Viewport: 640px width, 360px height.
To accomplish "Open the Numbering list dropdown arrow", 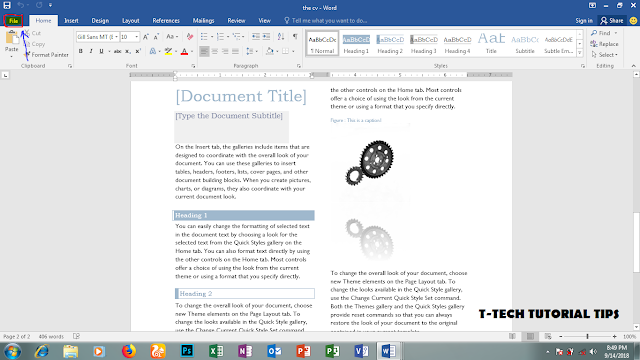I will click(x=228, y=37).
